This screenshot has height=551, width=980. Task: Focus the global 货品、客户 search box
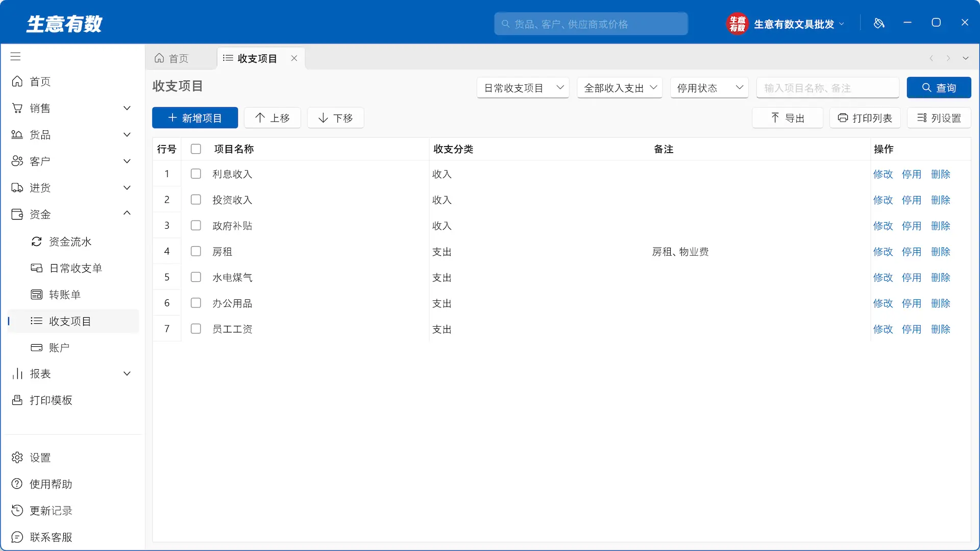[x=591, y=24]
